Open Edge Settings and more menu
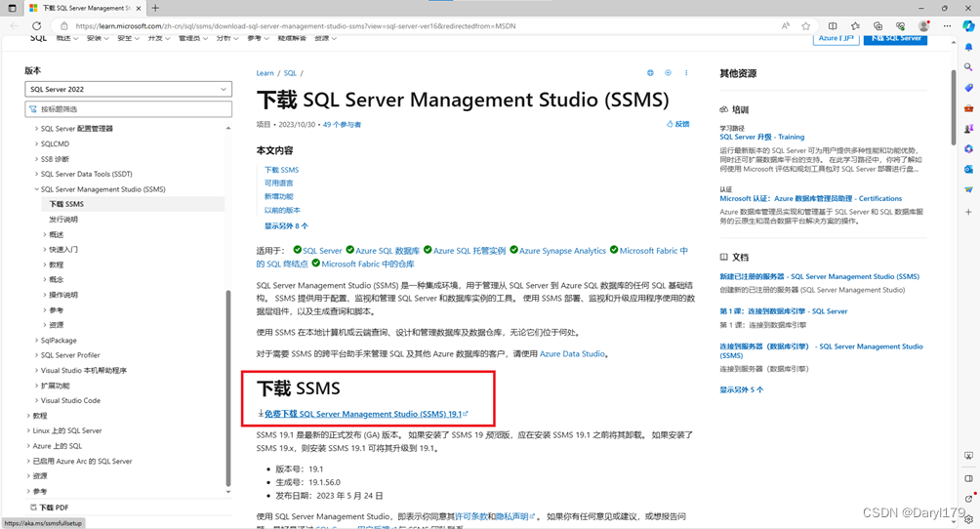Screen dimensions: 980x529 tap(947, 25)
